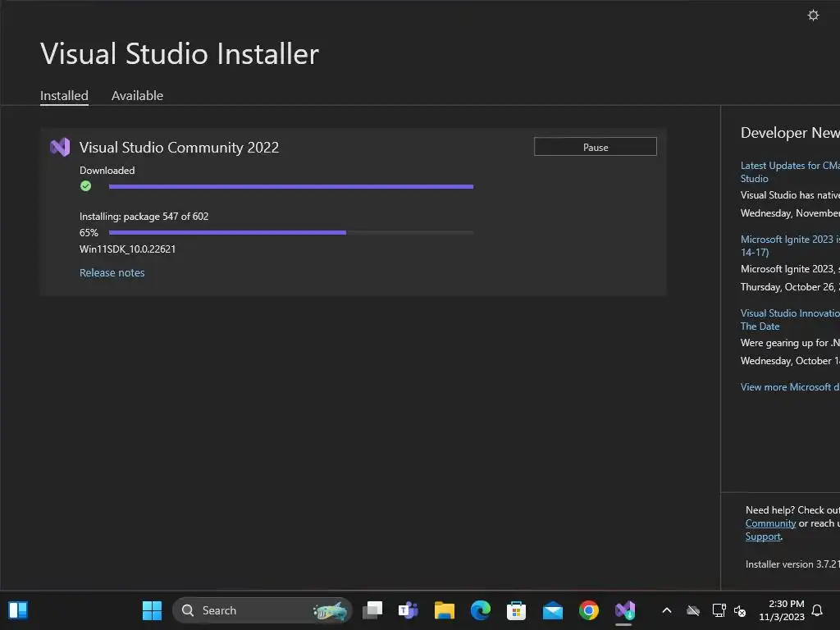The height and width of the screenshot is (630, 840).
Task: Open File Explorer from the taskbar
Action: (444, 610)
